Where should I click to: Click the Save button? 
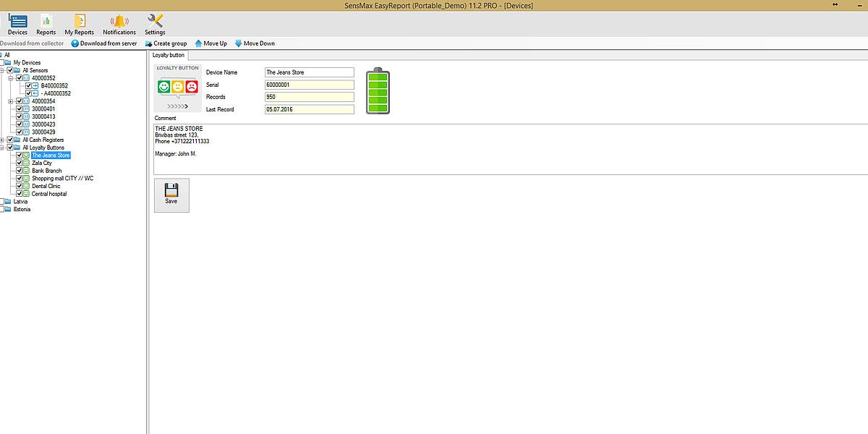(171, 195)
